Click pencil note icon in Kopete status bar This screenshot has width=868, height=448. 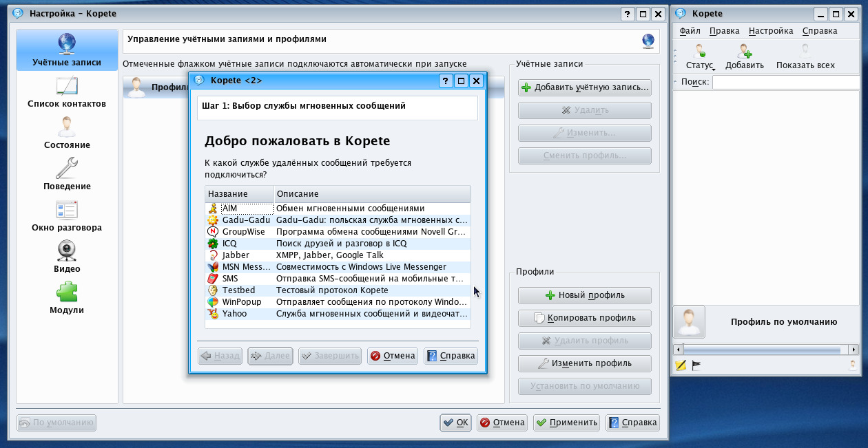tap(681, 365)
